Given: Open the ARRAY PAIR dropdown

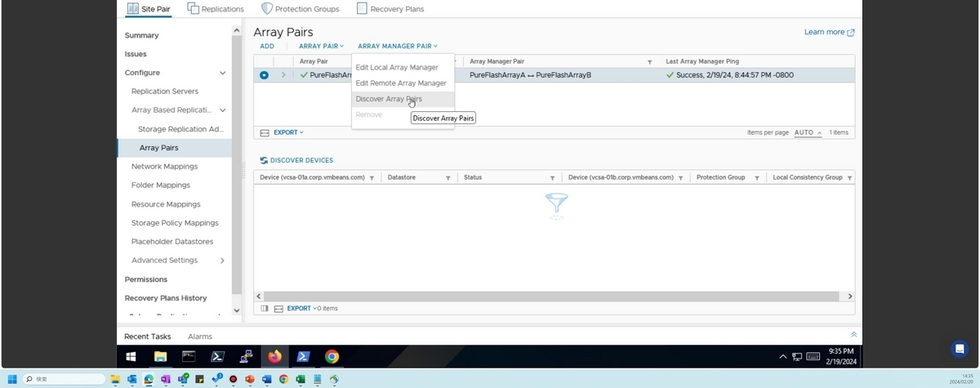Looking at the screenshot, I should coord(321,47).
